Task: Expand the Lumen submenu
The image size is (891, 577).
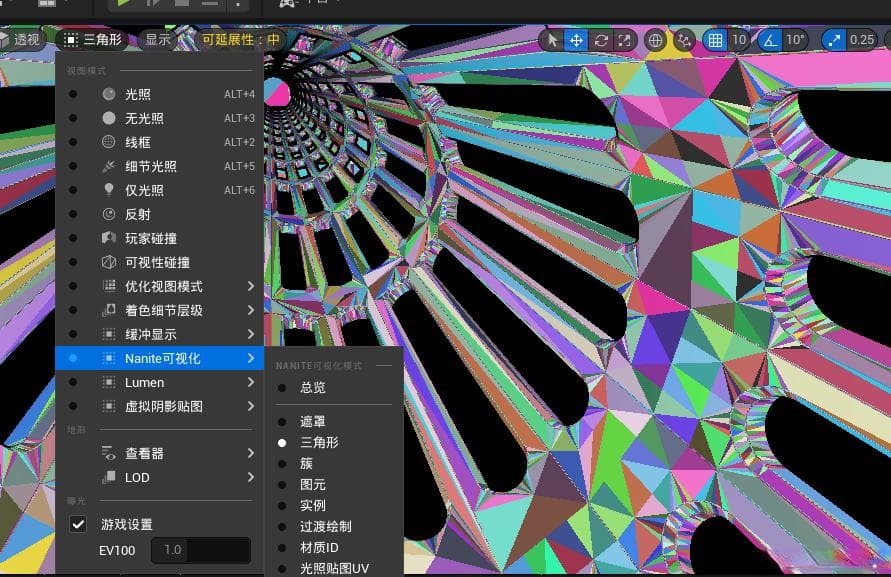Action: tap(160, 383)
